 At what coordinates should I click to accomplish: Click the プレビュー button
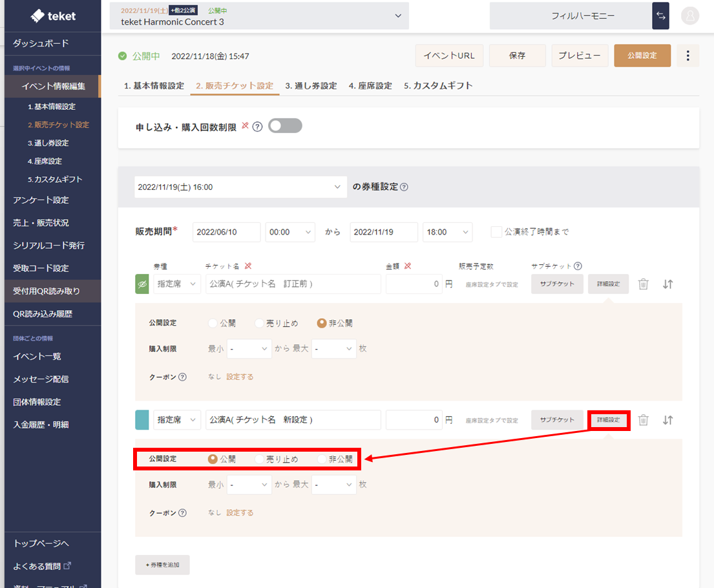(580, 56)
